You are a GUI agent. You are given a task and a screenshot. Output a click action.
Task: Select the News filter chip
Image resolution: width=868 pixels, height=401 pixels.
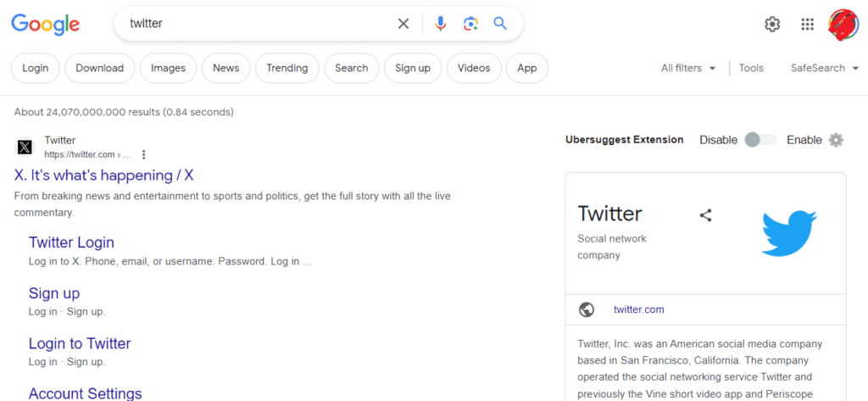(225, 68)
